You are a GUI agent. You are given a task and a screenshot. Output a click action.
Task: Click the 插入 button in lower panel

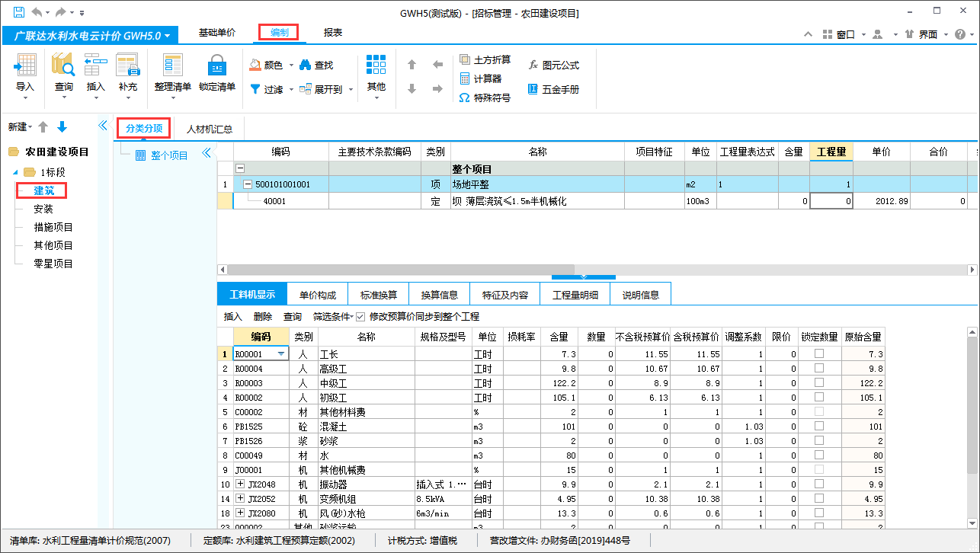(233, 316)
